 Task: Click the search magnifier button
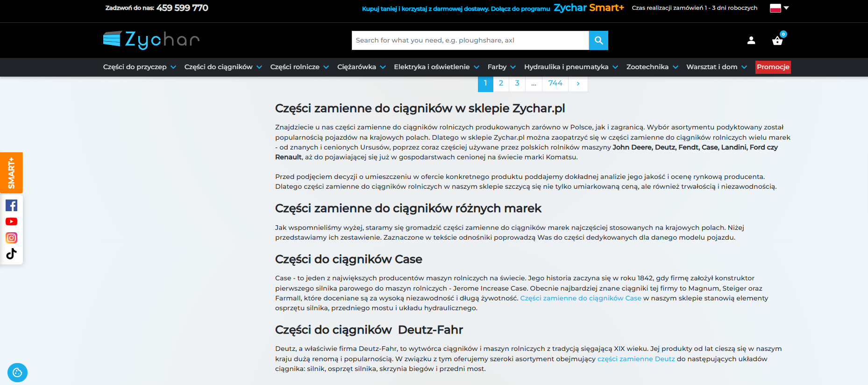(598, 41)
